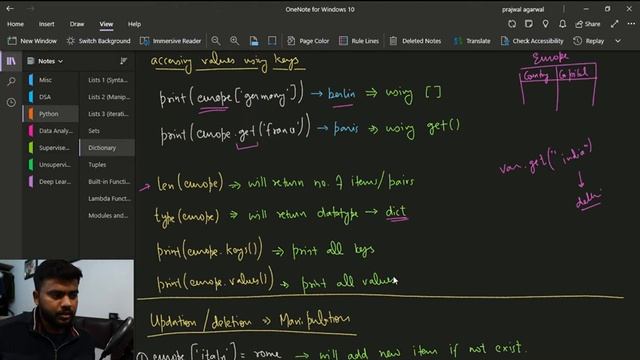Click the sort pages icon

(x=123, y=61)
